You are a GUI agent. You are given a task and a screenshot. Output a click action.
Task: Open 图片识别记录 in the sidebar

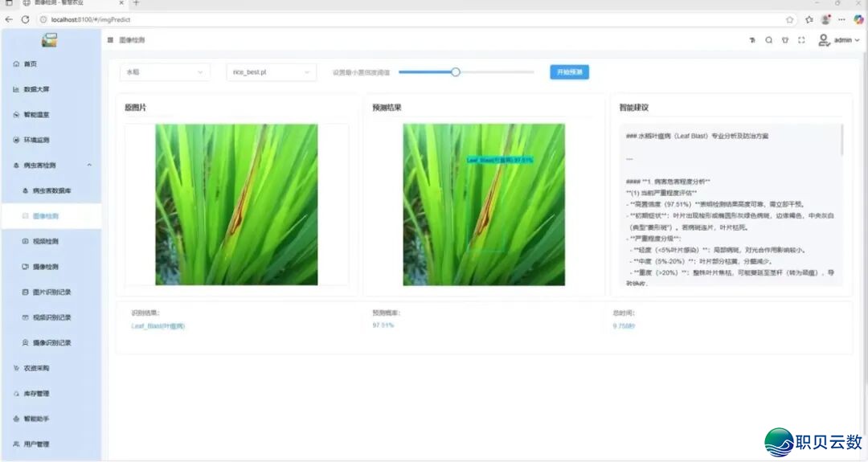pos(51,292)
